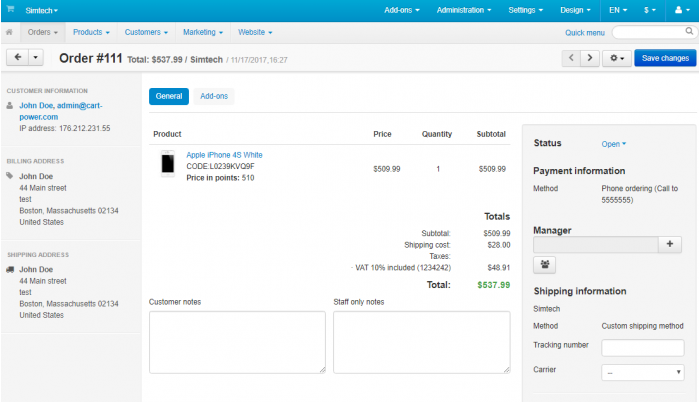Click the manager group users icon
The width and height of the screenshot is (700, 402).
pyautogui.click(x=545, y=264)
